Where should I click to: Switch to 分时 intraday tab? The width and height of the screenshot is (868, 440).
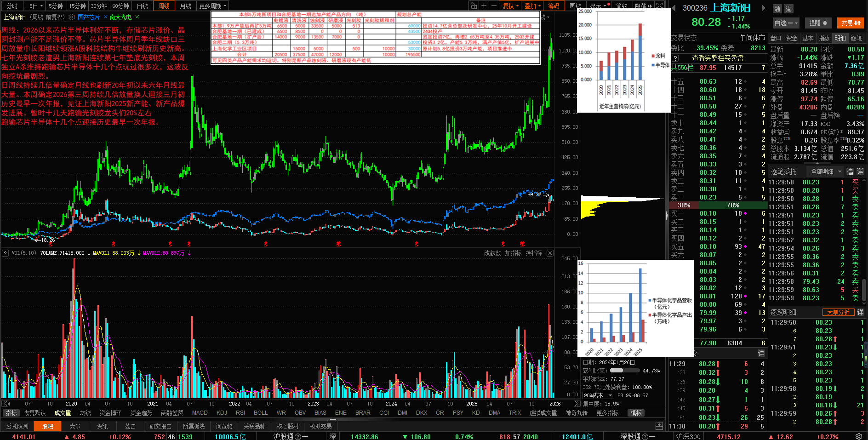pos(12,6)
